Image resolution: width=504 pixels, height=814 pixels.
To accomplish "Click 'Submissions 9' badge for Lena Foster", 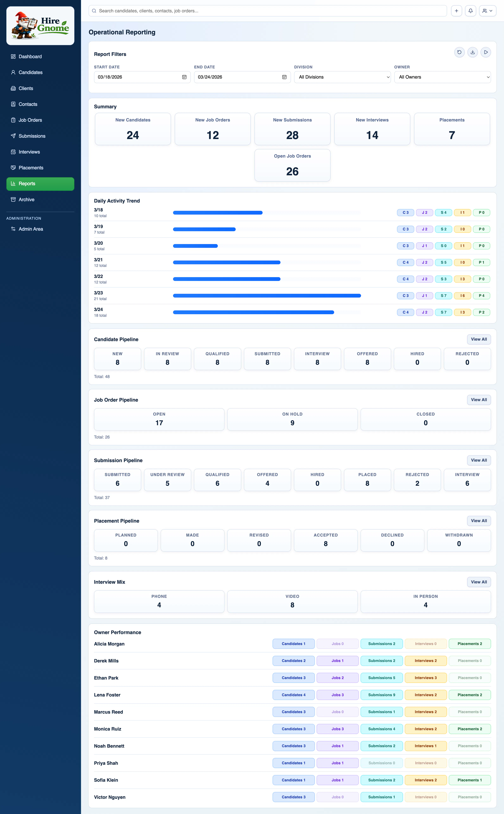I will [382, 695].
